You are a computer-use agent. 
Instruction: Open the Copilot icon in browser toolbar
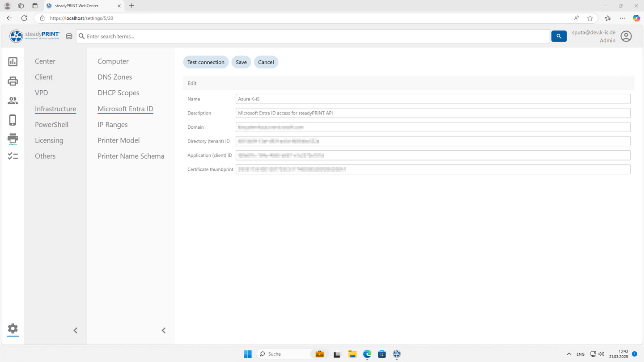(636, 18)
